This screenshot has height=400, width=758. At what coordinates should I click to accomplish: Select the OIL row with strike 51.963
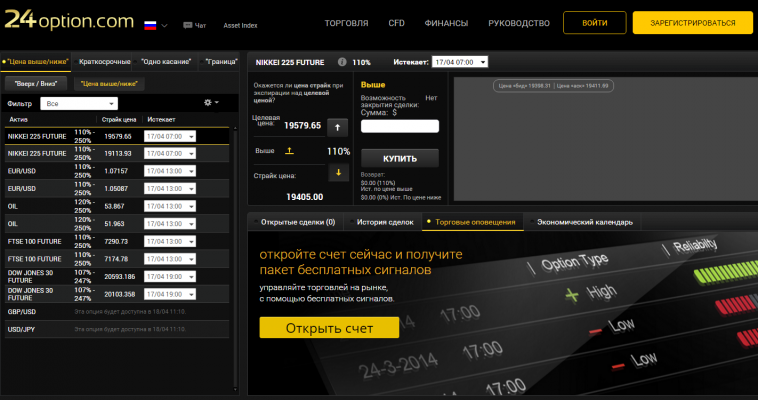click(117, 223)
